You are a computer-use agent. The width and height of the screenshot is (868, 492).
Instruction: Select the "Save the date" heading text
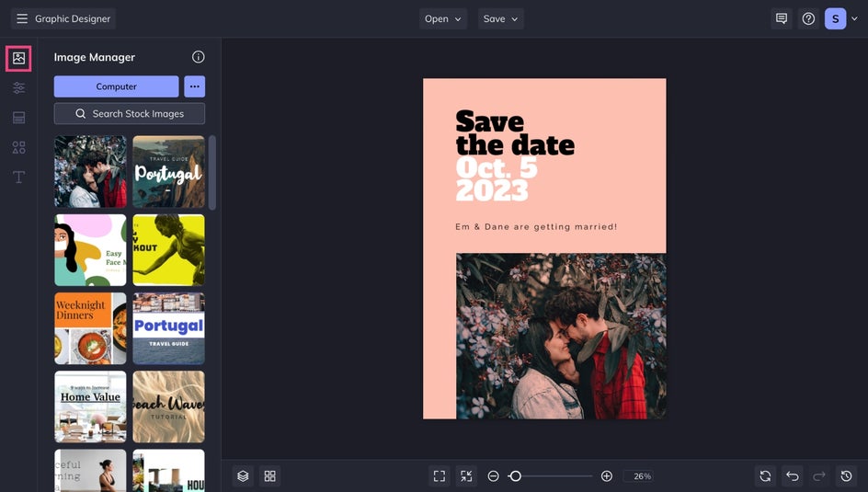pos(515,133)
